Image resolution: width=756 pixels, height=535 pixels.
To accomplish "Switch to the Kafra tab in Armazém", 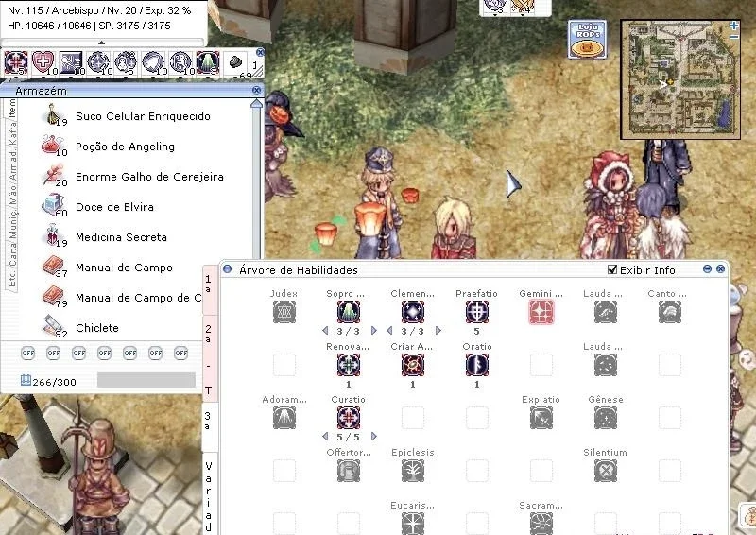I will point(12,133).
